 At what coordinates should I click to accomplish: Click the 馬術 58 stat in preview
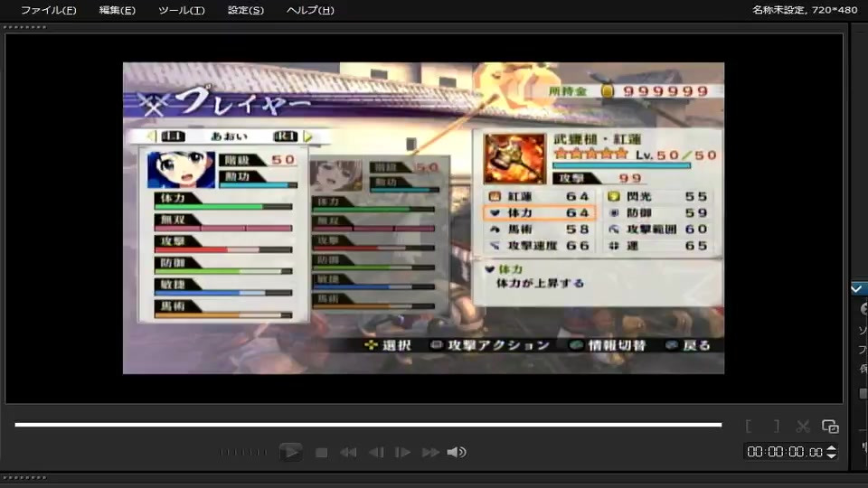click(539, 229)
